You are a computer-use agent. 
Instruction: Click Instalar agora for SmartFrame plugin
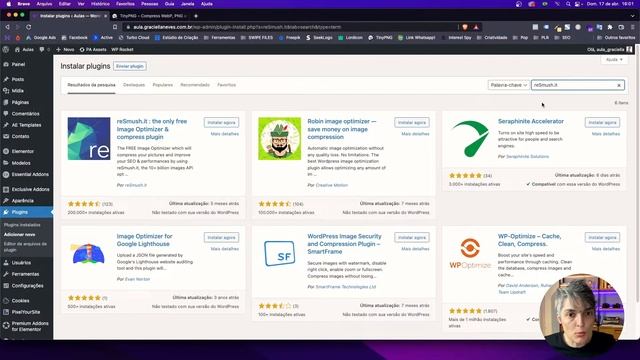412,238
